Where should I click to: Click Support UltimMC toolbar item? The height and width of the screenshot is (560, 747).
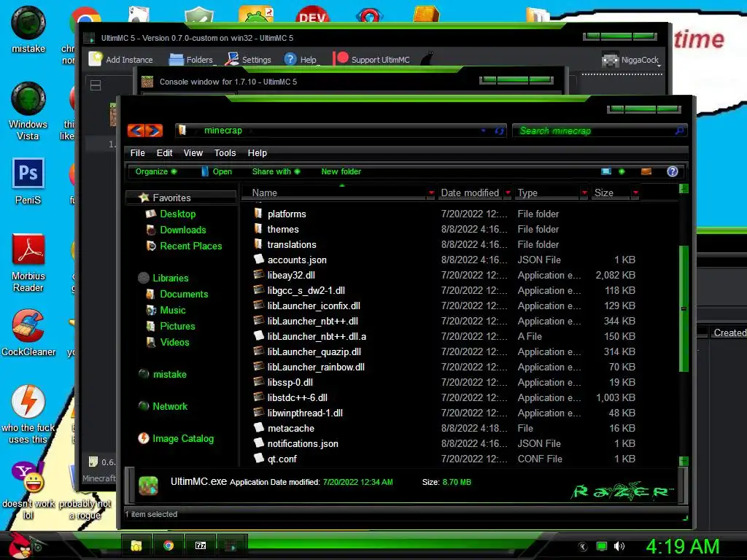point(371,59)
